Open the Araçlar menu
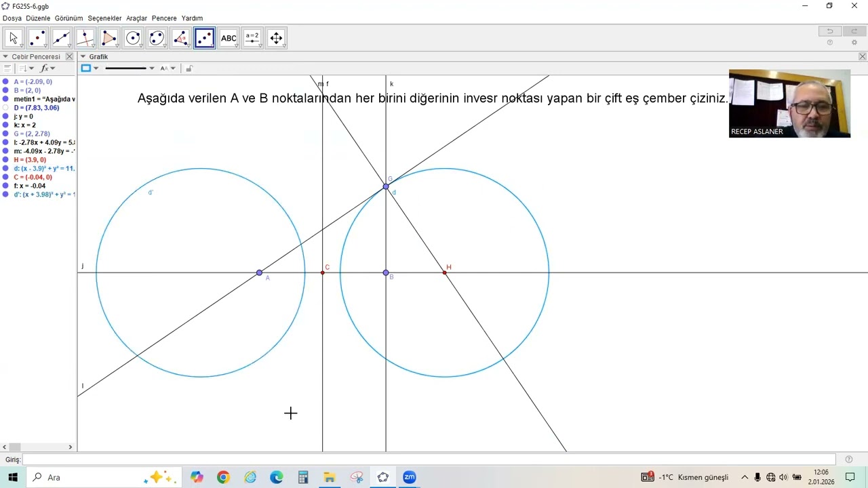 [137, 18]
